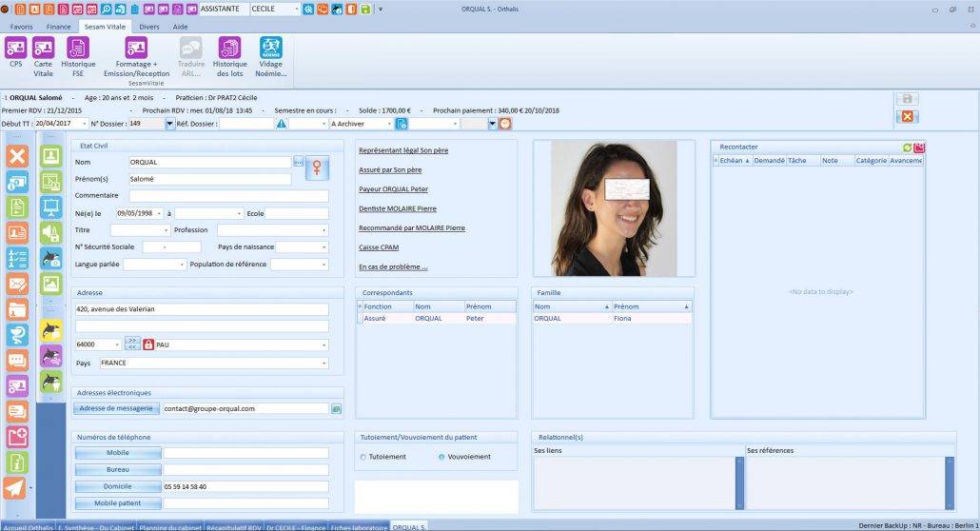Open Historique des lots icon
This screenshot has width=980, height=531.
click(x=229, y=48)
